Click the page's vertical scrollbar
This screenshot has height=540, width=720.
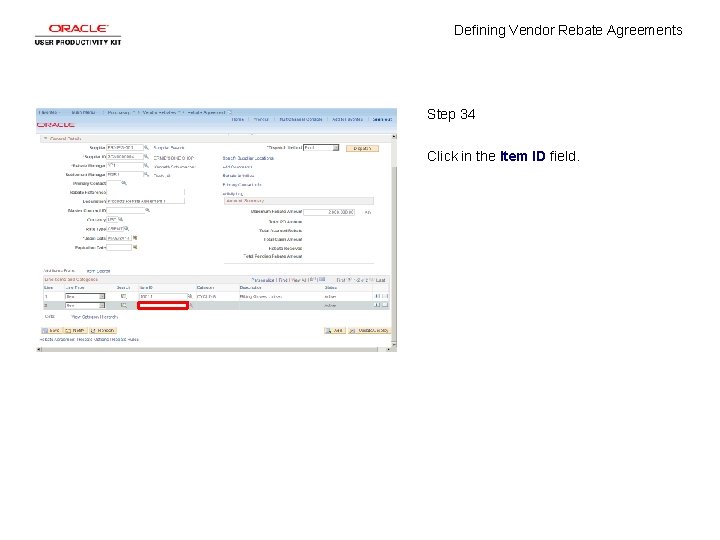[x=394, y=240]
